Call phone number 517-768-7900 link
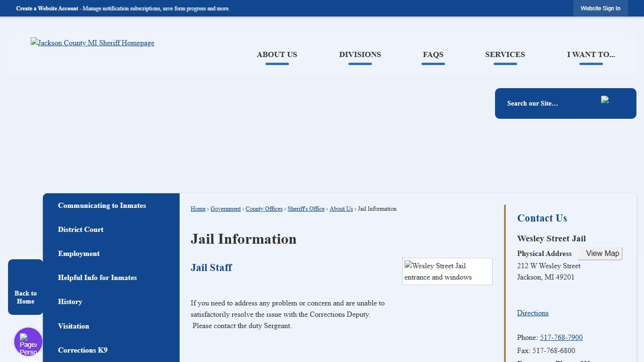The height and width of the screenshot is (362, 644). click(561, 337)
